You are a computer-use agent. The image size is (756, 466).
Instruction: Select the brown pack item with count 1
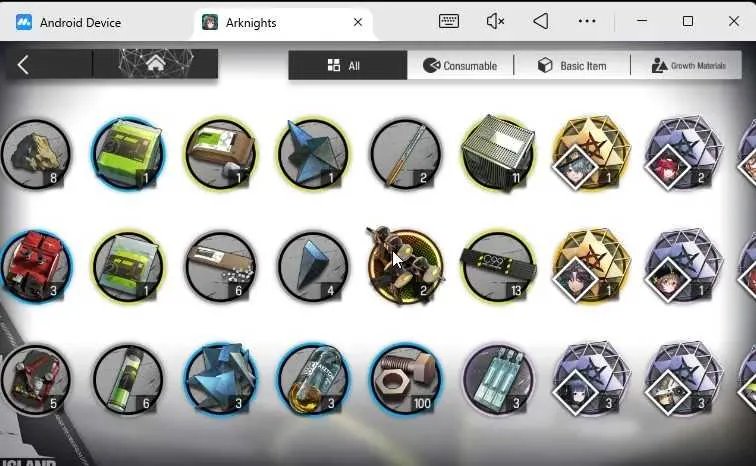(221, 154)
